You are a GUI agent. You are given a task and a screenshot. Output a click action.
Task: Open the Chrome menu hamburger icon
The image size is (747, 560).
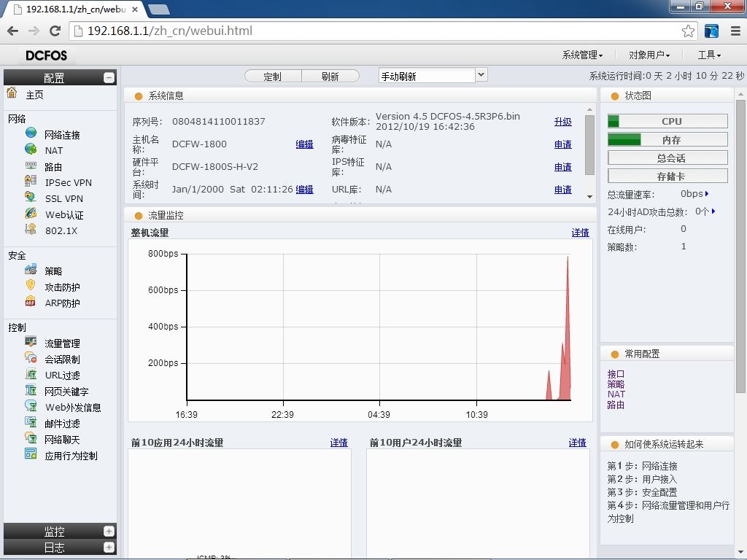tap(735, 31)
